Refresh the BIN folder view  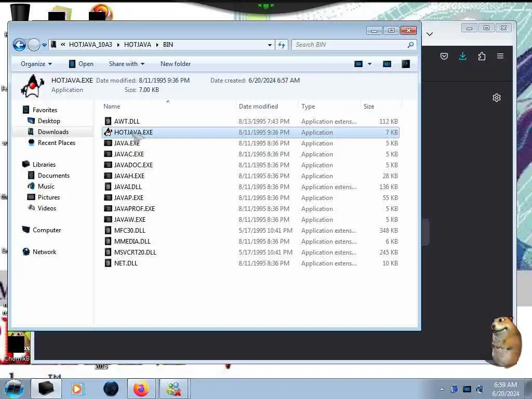282,45
